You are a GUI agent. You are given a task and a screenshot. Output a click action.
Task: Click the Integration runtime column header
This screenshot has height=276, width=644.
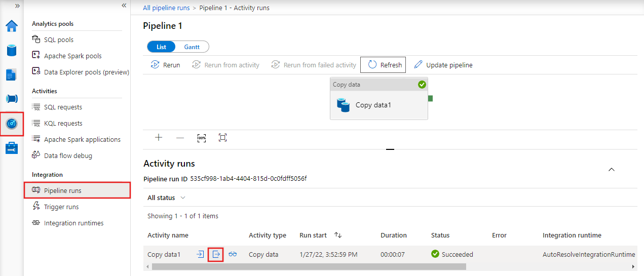click(x=572, y=235)
